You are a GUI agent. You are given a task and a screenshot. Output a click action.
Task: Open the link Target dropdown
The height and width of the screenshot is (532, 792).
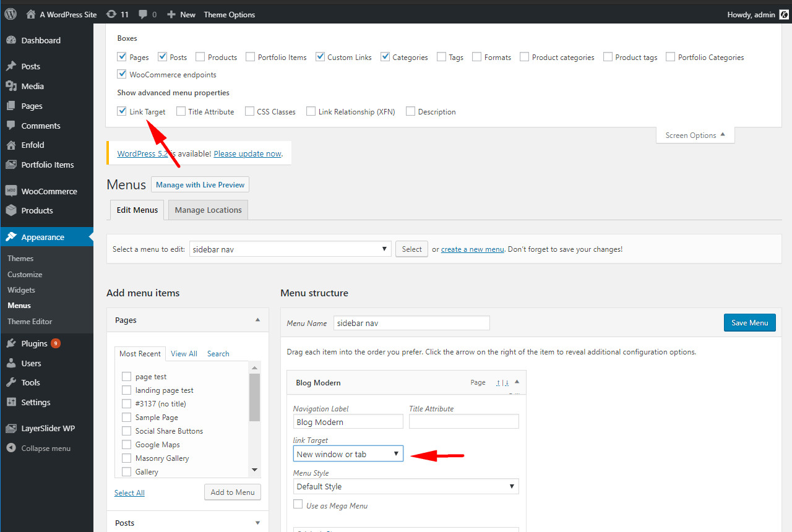(x=348, y=454)
